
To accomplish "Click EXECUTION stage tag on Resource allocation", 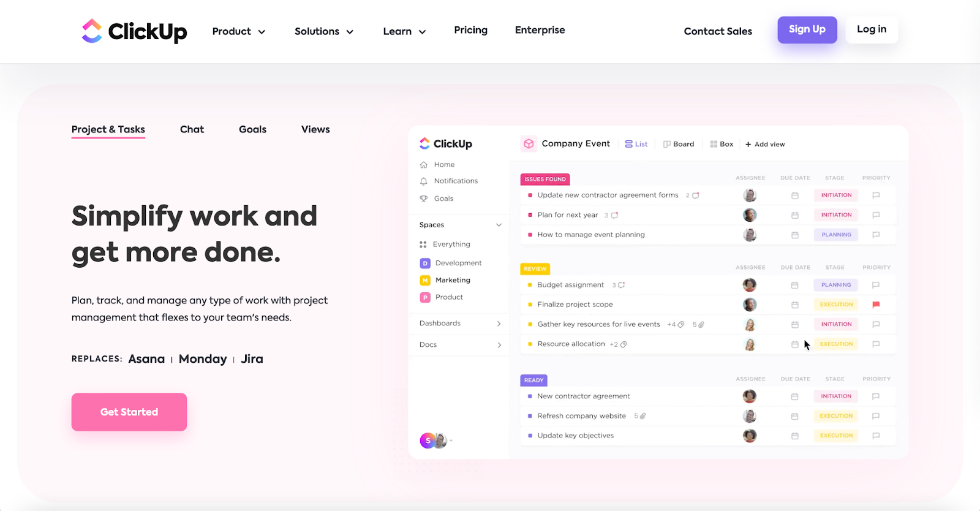I will (836, 344).
